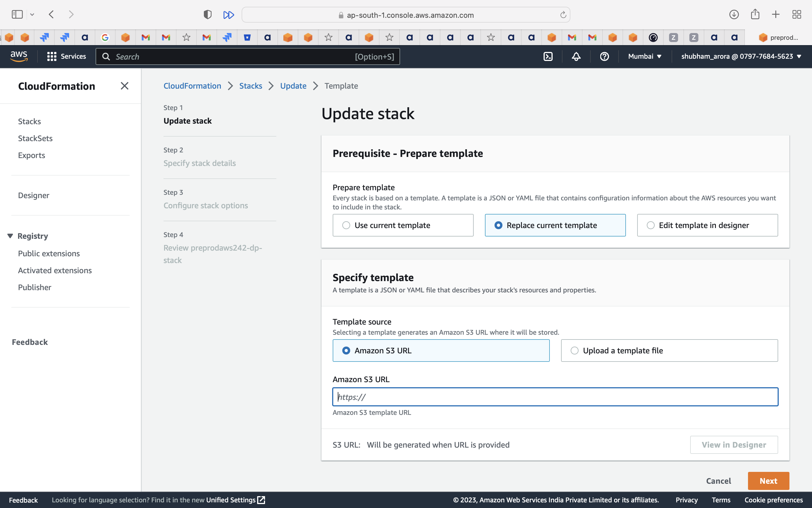Open the Safari downloads icon
This screenshot has width=812, height=508.
point(734,14)
